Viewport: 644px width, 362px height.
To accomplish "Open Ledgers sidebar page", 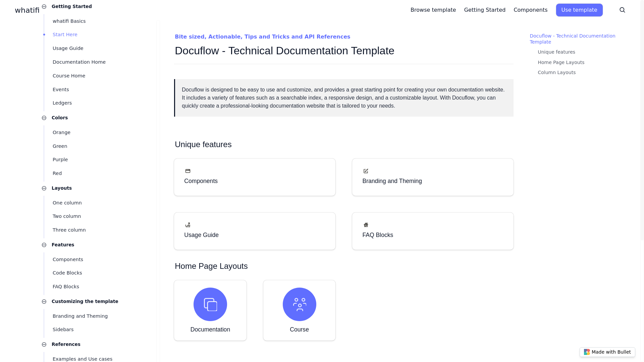I will (x=62, y=103).
